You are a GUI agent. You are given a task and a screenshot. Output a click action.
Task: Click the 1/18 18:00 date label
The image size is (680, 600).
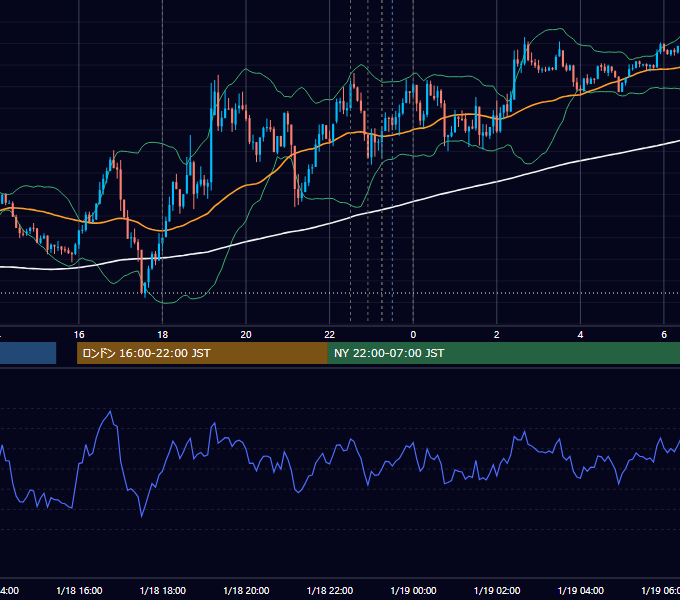click(x=163, y=591)
